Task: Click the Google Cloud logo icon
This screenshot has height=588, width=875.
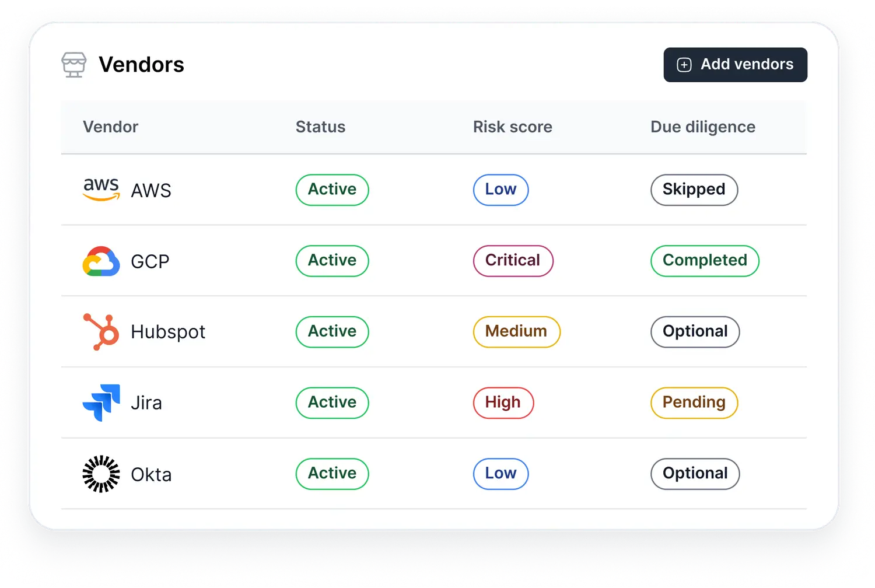Action: [101, 261]
